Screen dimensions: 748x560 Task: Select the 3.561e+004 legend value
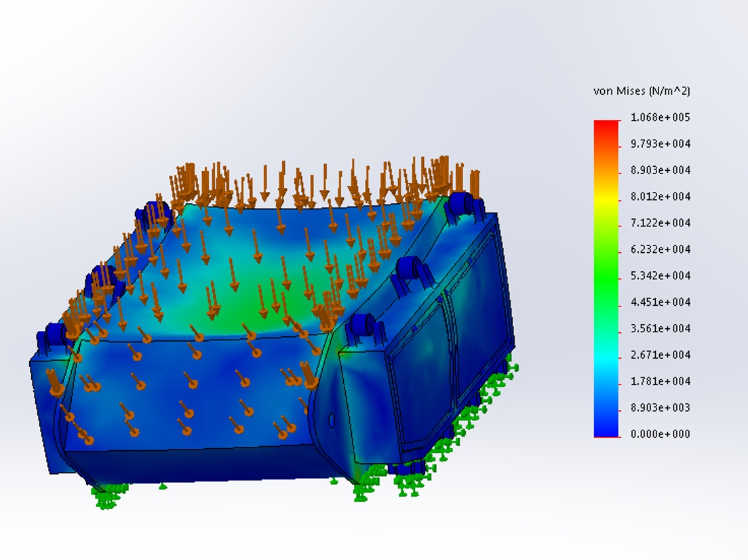pos(661,329)
